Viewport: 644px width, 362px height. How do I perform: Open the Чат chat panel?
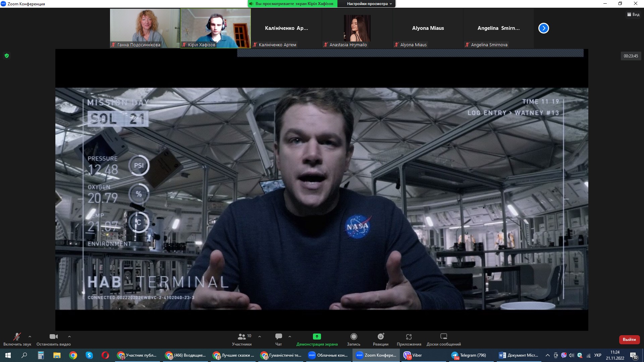[x=278, y=339]
